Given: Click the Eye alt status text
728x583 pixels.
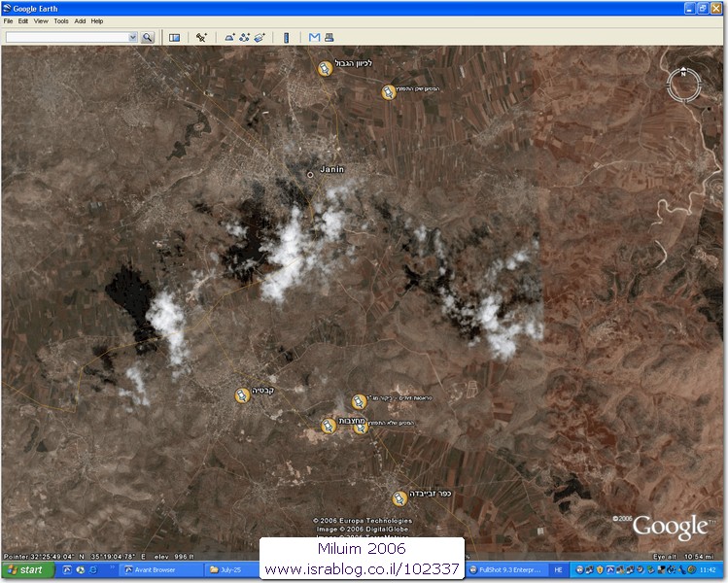Looking at the screenshot, I should 683,556.
